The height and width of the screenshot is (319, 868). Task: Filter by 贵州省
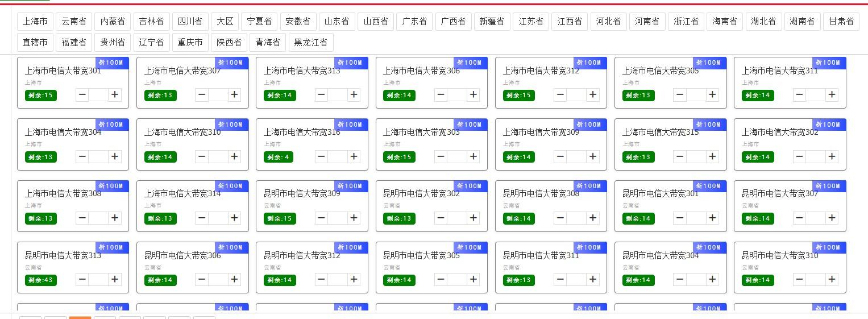coord(113,42)
